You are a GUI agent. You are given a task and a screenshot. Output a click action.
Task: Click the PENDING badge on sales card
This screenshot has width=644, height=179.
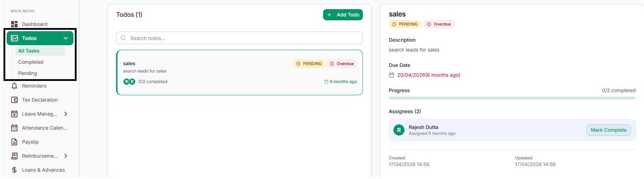pos(309,64)
